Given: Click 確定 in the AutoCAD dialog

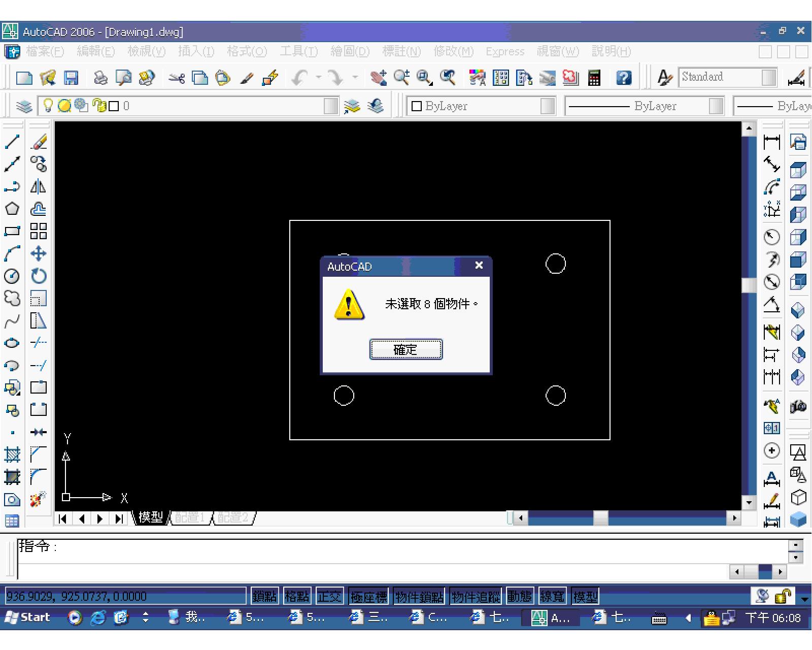Looking at the screenshot, I should (x=406, y=349).
